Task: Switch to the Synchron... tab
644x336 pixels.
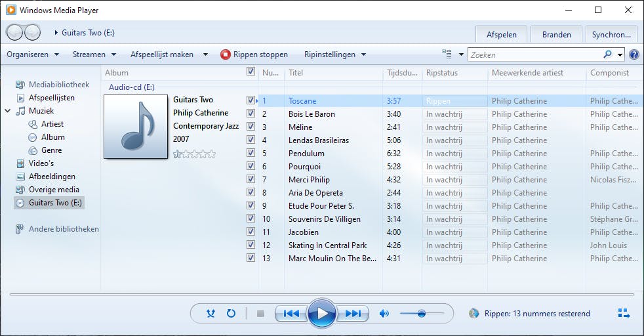Action: click(x=611, y=35)
